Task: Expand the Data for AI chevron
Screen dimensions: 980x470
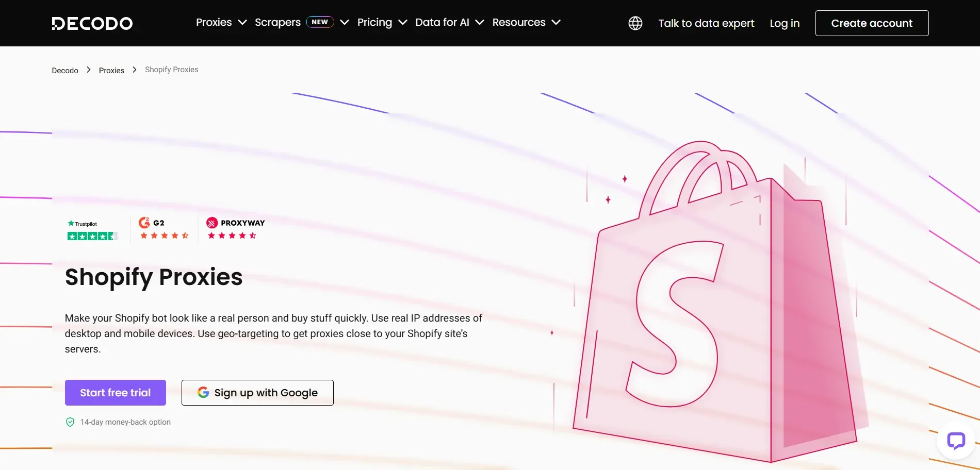Action: 480,22
